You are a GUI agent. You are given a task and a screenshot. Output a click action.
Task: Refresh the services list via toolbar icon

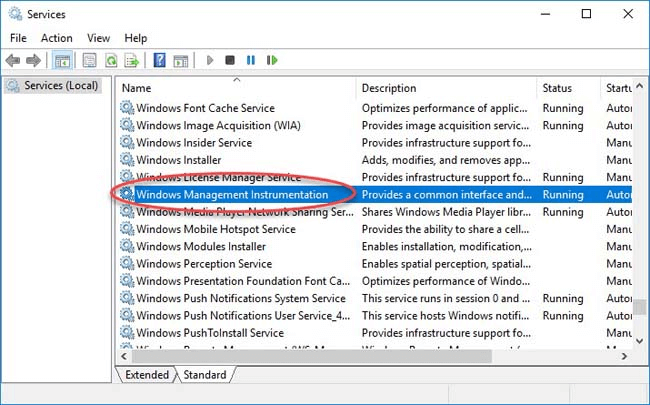tap(111, 61)
